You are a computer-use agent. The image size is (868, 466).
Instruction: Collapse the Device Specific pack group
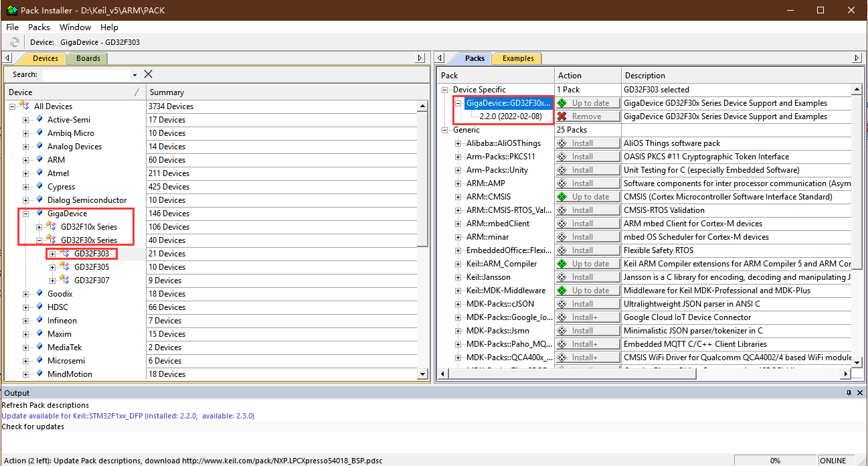tap(446, 90)
